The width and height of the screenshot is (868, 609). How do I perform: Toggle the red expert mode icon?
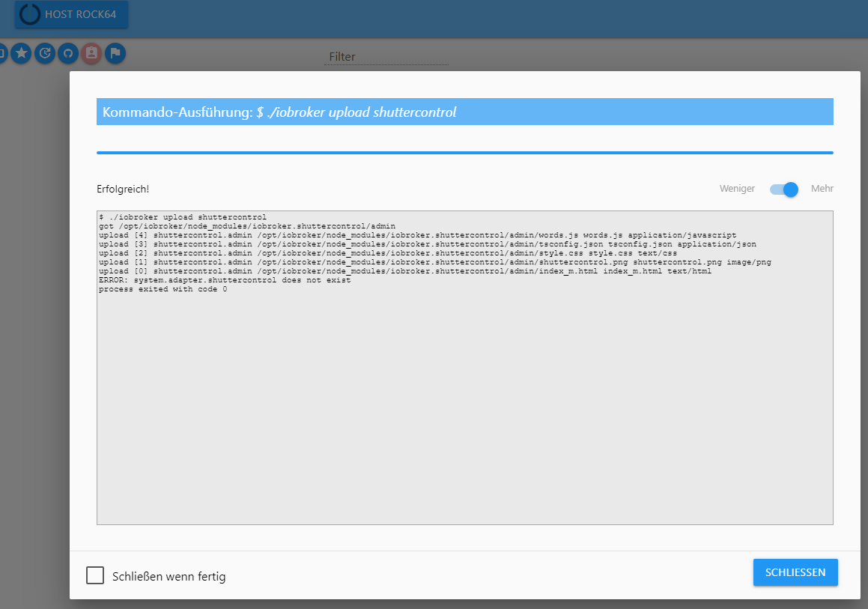coord(91,53)
